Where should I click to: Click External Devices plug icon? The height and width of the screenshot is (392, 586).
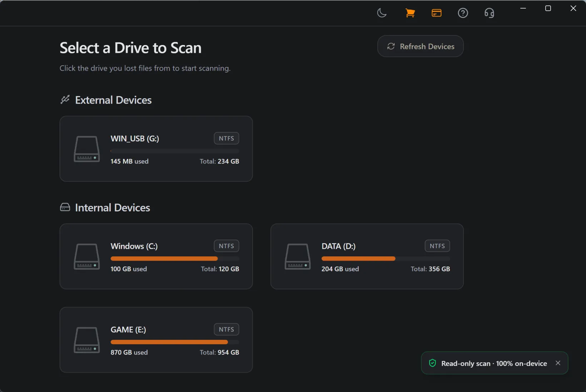[x=65, y=100]
